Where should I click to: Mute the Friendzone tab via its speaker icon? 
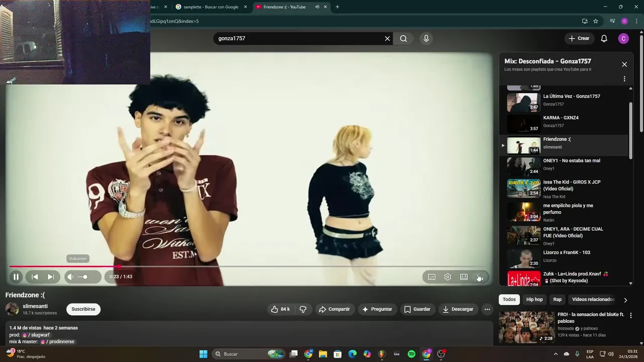(x=317, y=7)
